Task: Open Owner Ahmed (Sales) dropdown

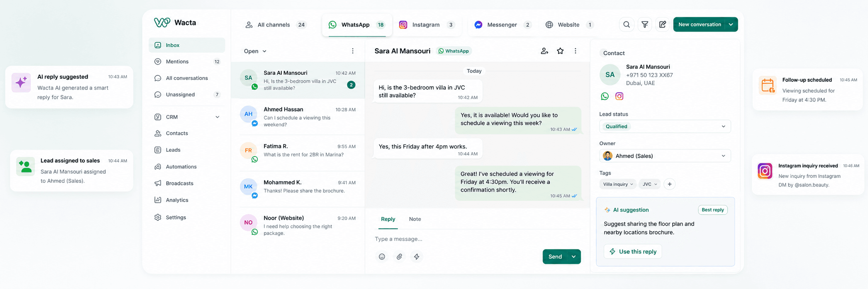Action: 665,156
